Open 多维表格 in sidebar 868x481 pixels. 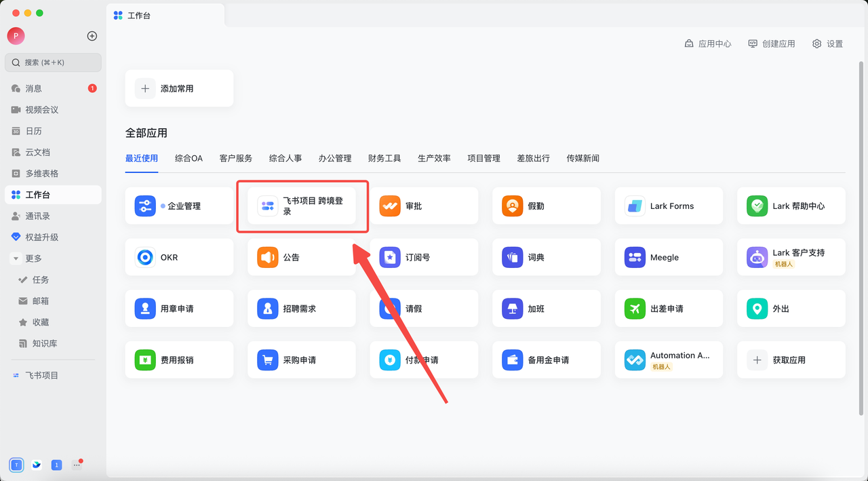pyautogui.click(x=53, y=173)
